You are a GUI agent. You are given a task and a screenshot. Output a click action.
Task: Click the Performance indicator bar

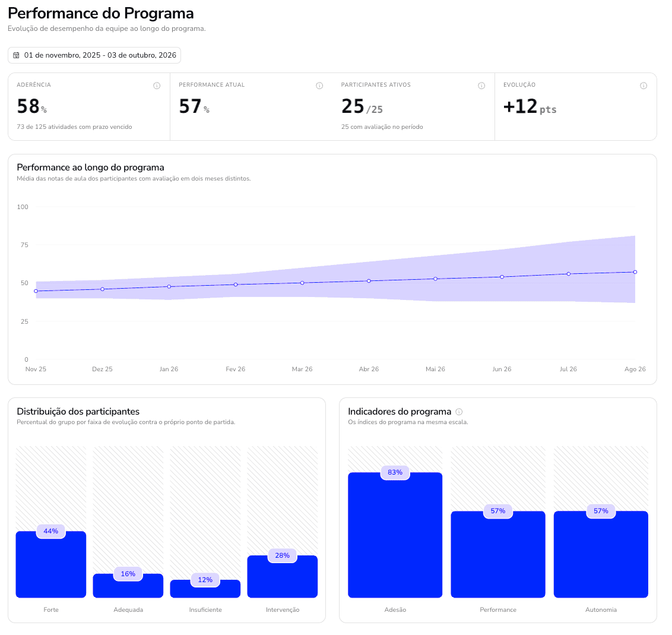click(498, 554)
